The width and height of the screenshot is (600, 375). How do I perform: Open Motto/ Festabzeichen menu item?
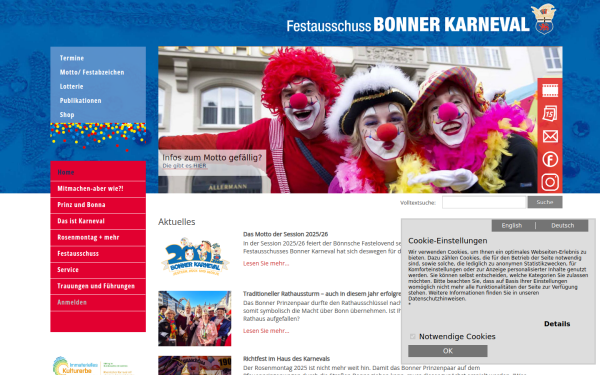(92, 72)
